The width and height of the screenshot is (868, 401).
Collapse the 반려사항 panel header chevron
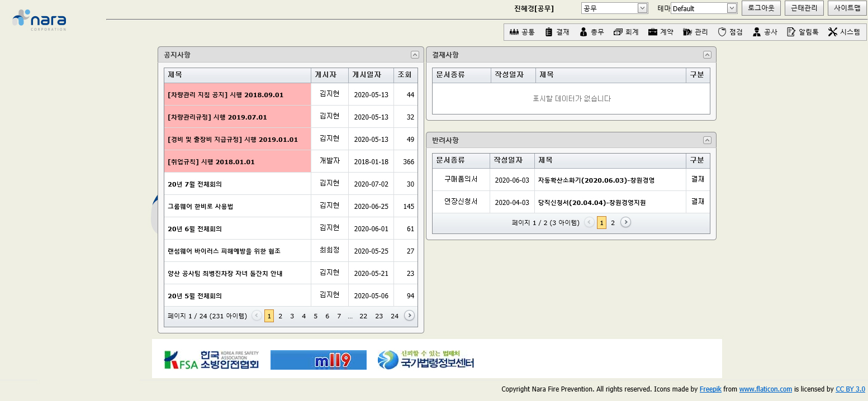pyautogui.click(x=708, y=140)
